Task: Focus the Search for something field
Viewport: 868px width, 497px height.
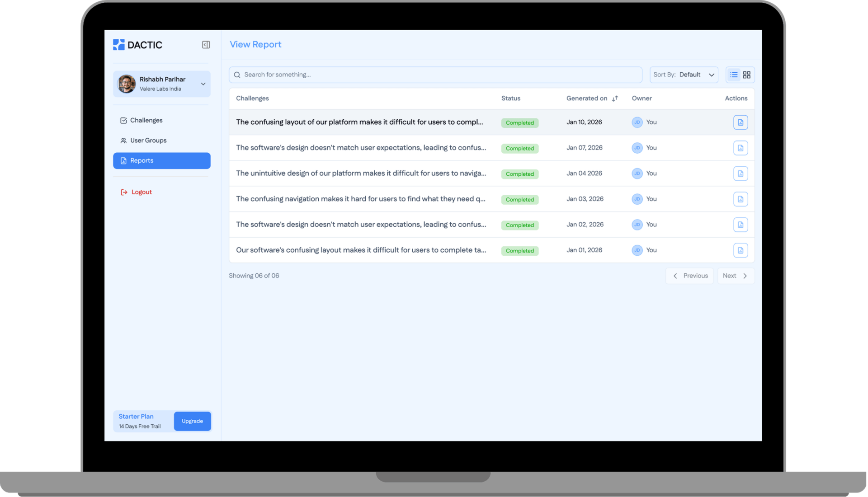Action: click(435, 75)
